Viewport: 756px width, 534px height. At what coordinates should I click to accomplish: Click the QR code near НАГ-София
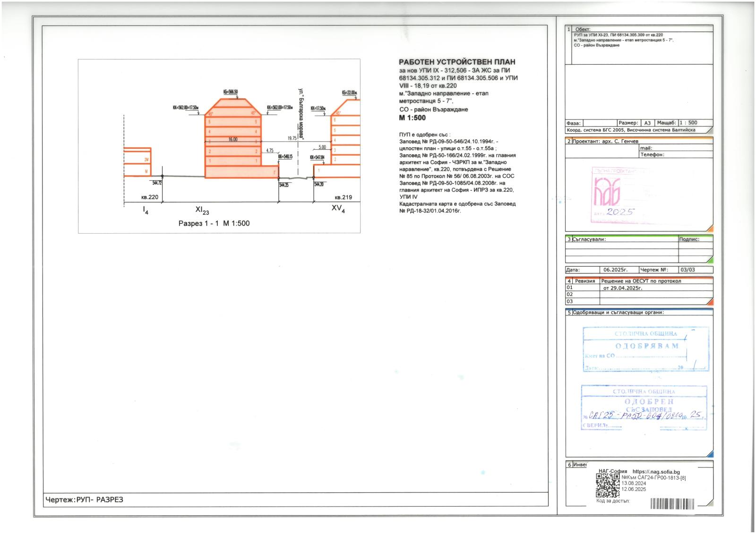(x=608, y=485)
